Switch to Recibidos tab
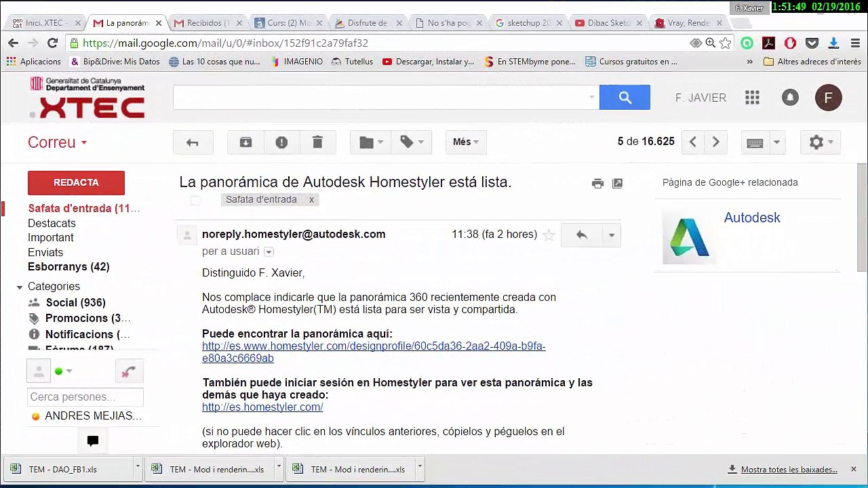 point(207,22)
